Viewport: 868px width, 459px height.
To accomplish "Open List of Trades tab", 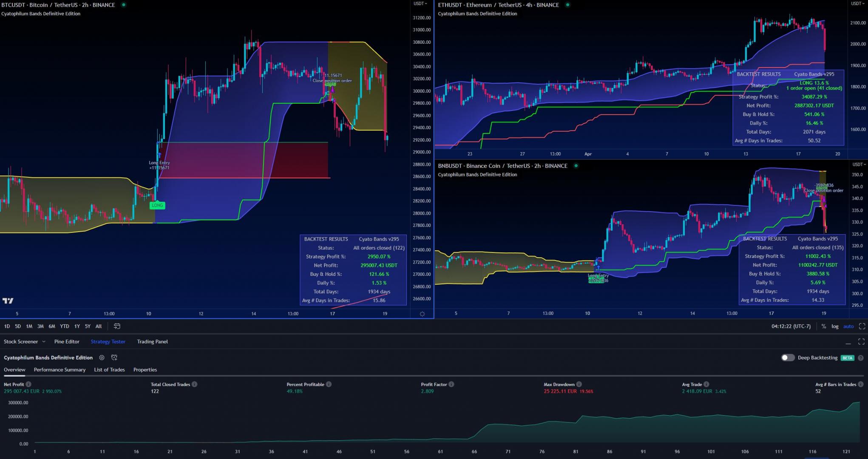I will coord(109,370).
